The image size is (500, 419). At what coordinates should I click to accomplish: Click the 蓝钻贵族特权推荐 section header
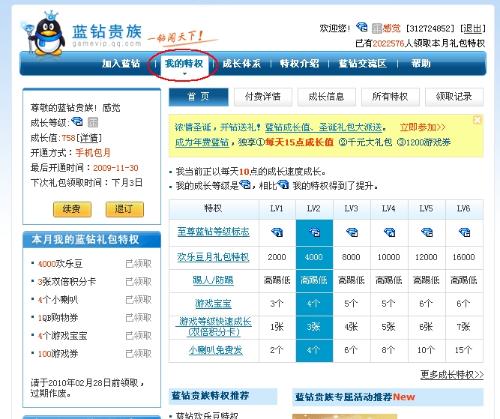pyautogui.click(x=223, y=396)
